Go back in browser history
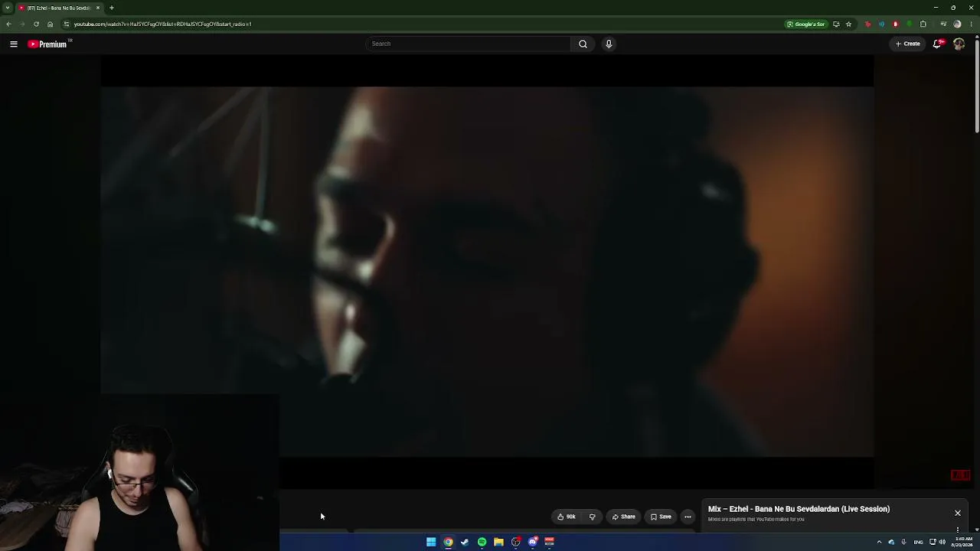Viewport: 980px width, 551px height. [x=8, y=24]
